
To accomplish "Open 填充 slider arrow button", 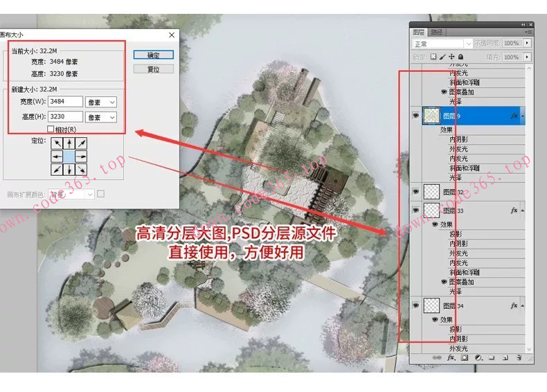I will (527, 57).
